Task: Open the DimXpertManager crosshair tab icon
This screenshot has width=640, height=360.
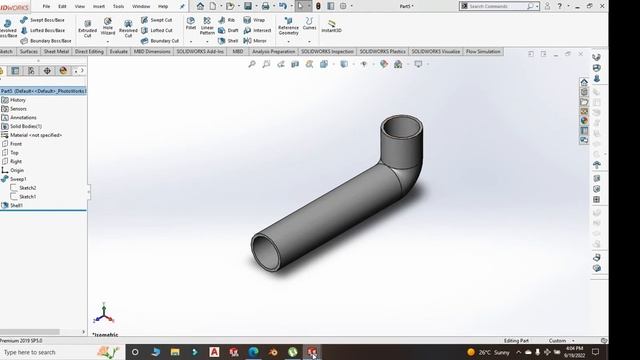Action: pyautogui.click(x=47, y=71)
